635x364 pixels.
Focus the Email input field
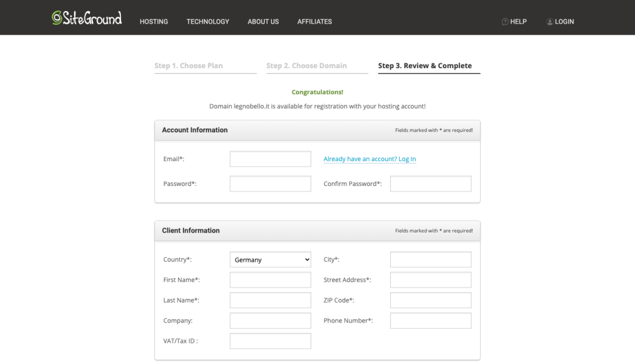(270, 159)
